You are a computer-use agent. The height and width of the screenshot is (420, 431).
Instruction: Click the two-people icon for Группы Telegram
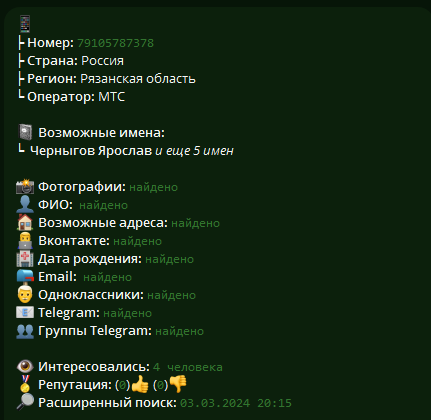[25, 331]
